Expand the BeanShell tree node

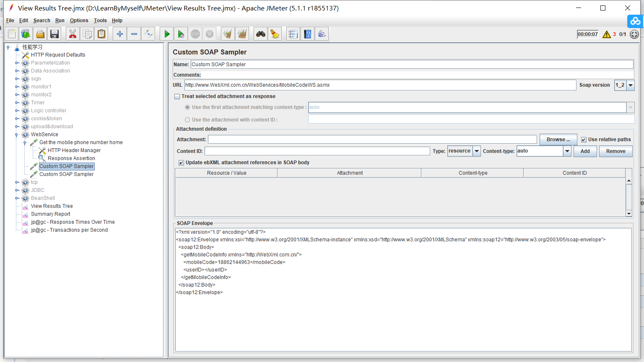[x=17, y=198]
